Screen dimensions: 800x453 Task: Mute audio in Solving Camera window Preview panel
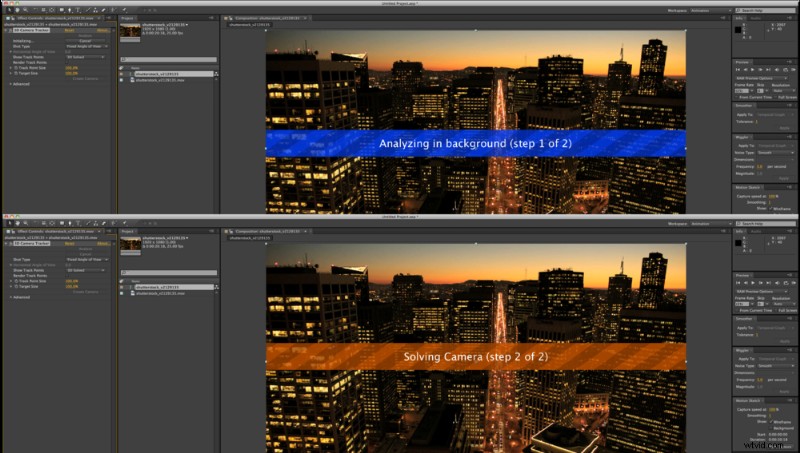point(777,283)
